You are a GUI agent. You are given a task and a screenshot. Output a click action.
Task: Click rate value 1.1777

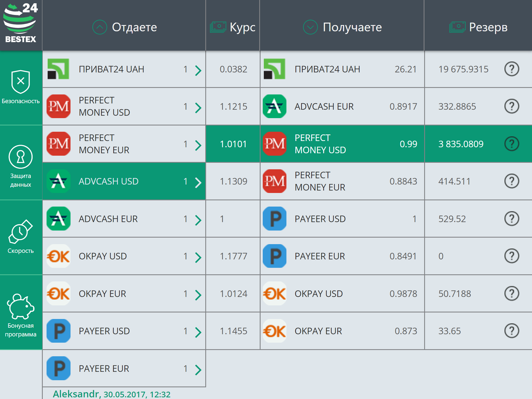point(234,256)
